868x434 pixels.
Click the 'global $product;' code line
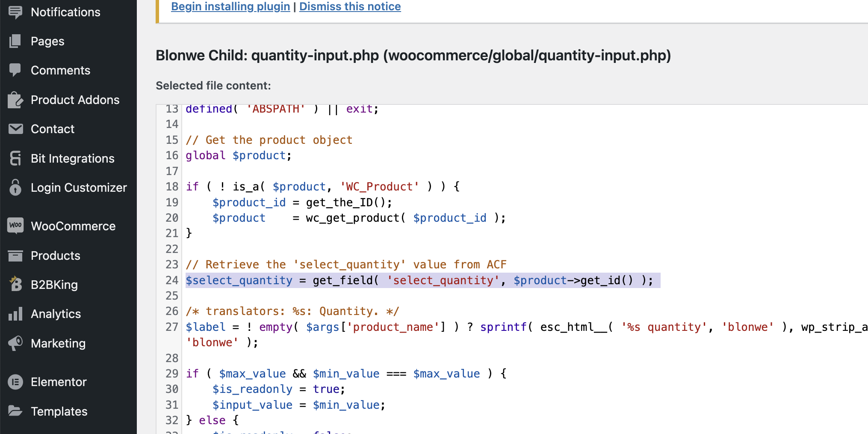coord(239,155)
